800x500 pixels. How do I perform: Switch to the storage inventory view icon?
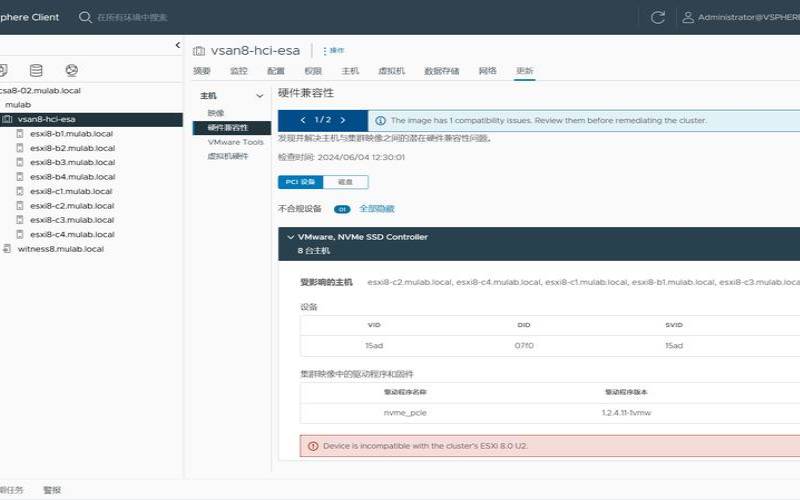36,70
